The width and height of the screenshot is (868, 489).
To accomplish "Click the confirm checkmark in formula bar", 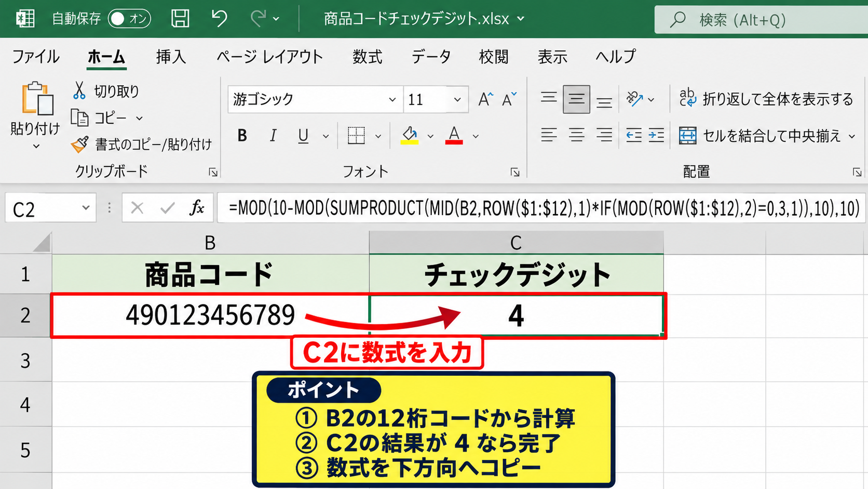I will pos(167,208).
